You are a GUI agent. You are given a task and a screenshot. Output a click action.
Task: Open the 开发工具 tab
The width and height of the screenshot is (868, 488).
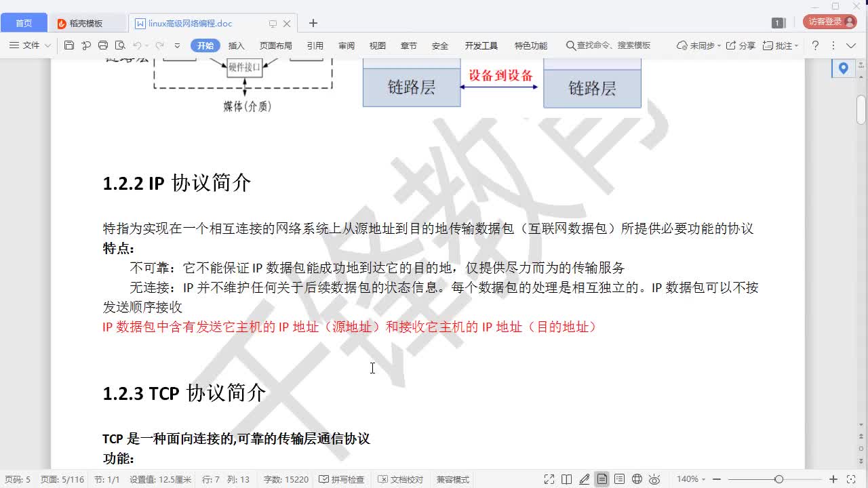tap(481, 45)
